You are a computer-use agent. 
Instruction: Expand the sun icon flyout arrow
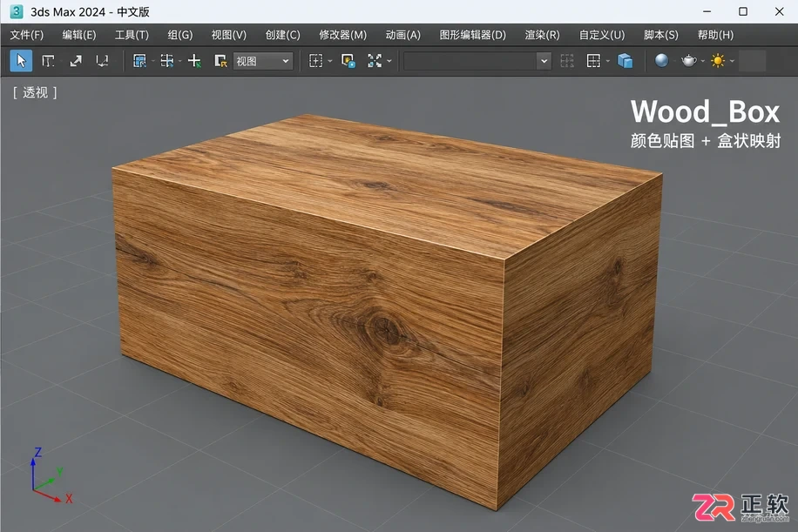pos(733,62)
